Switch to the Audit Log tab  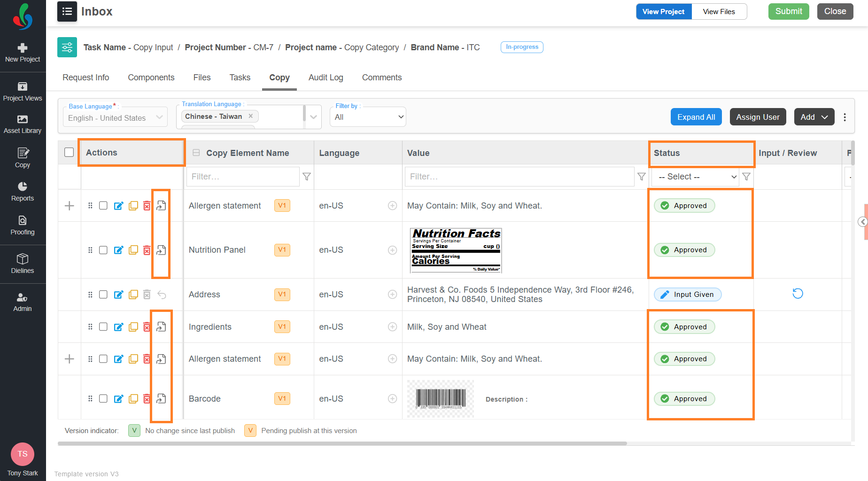point(326,78)
